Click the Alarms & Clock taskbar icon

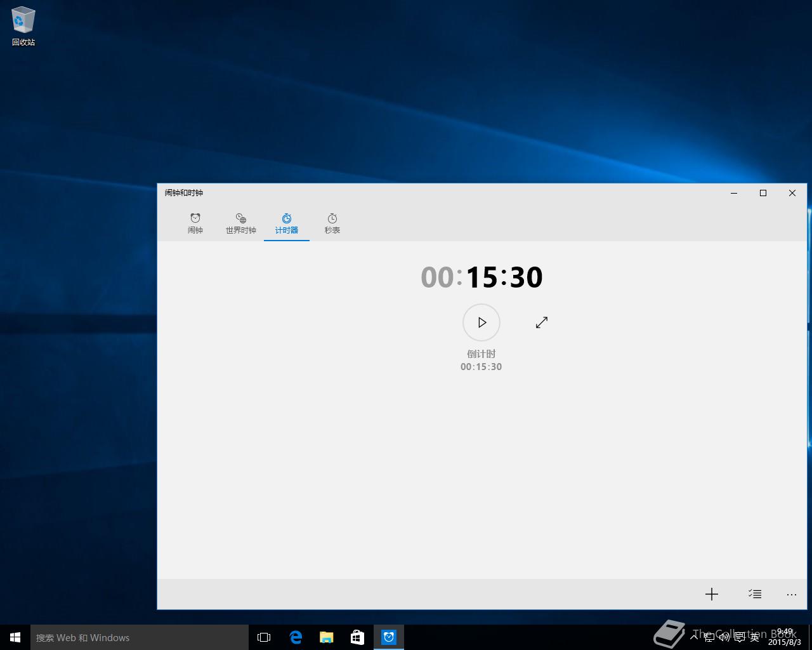tap(389, 637)
